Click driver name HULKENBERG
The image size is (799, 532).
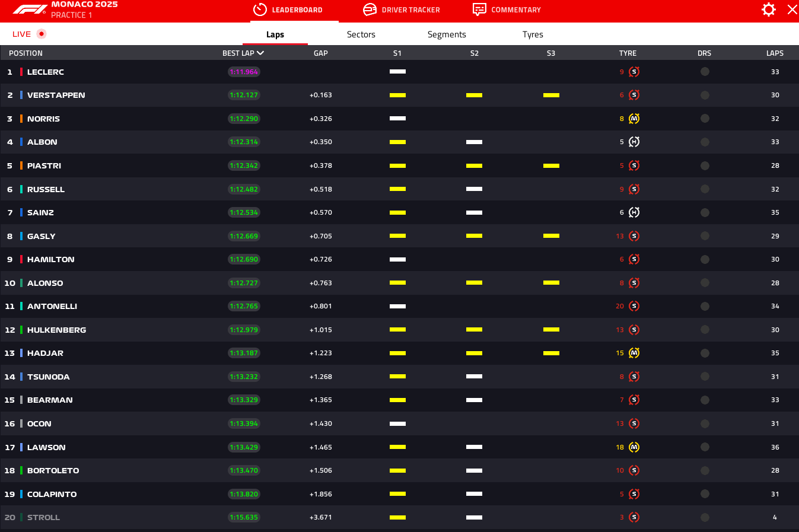coord(57,330)
